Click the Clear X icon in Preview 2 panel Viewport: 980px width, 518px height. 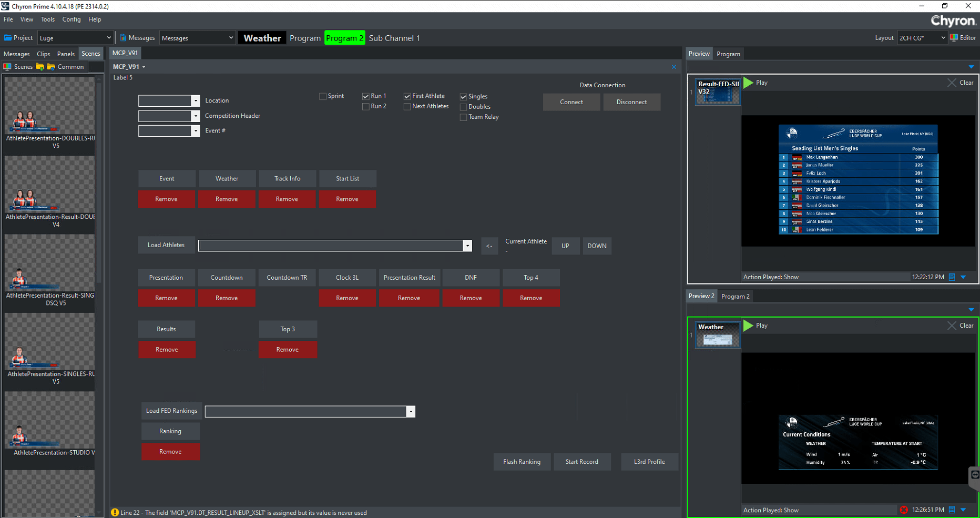pos(952,326)
